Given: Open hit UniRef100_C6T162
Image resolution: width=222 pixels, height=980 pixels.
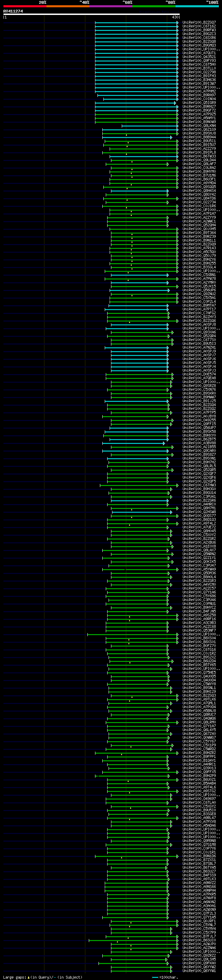Looking at the screenshot, I should pyautogui.click(x=199, y=26).
